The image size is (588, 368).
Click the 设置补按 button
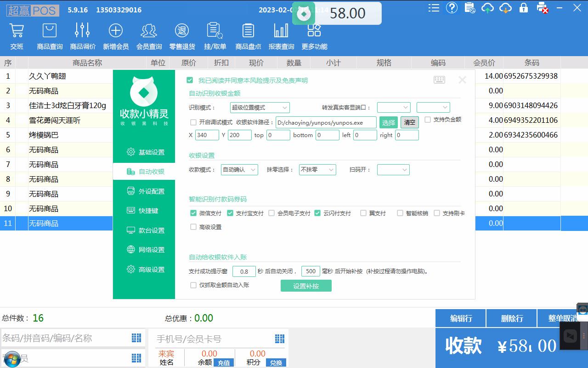click(x=306, y=286)
